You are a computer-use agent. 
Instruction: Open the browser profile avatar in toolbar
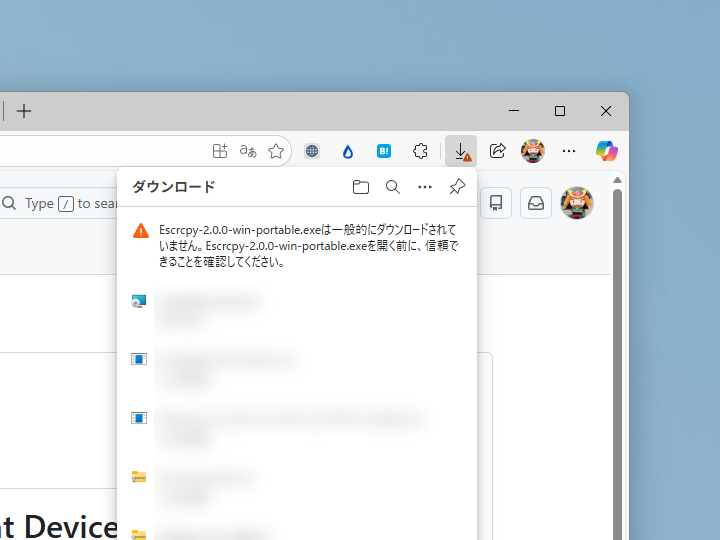[x=533, y=151]
